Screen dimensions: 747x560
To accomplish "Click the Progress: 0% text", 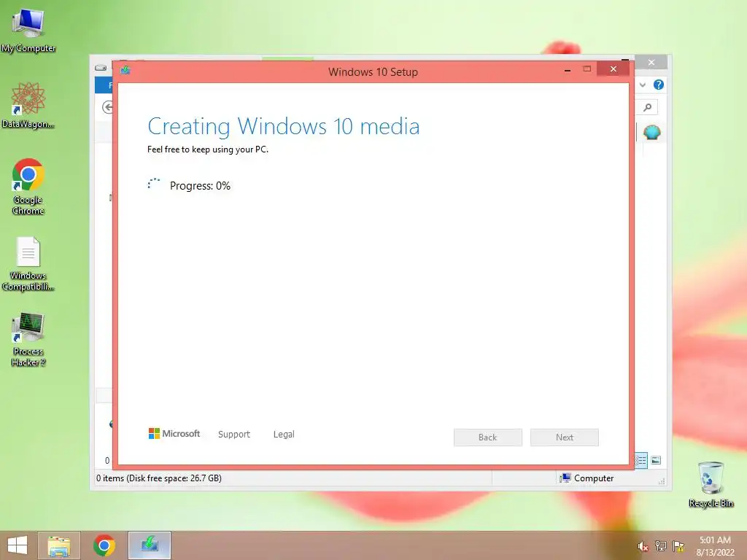I will pyautogui.click(x=200, y=186).
